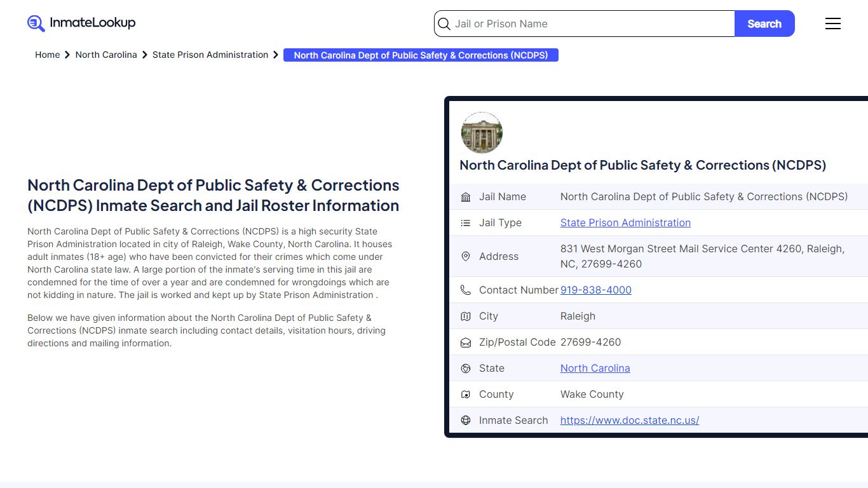The width and height of the screenshot is (868, 488).
Task: Click the Jail Name value text
Action: click(704, 196)
